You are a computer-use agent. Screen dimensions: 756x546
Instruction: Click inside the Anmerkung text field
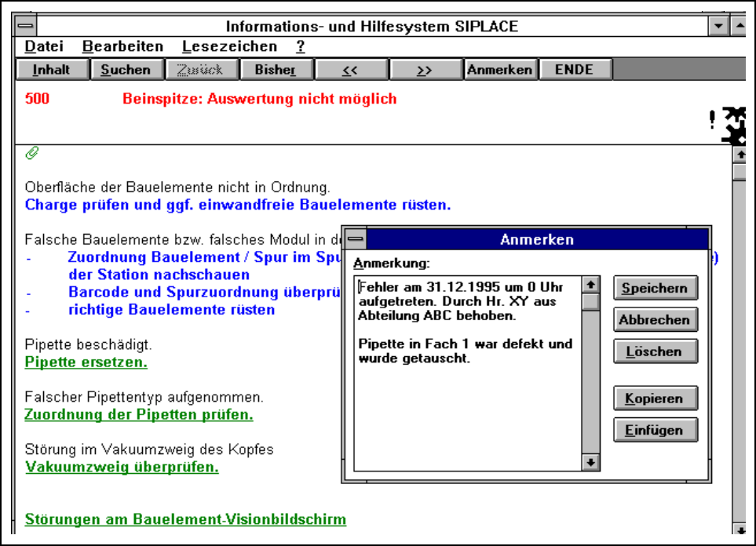(468, 373)
